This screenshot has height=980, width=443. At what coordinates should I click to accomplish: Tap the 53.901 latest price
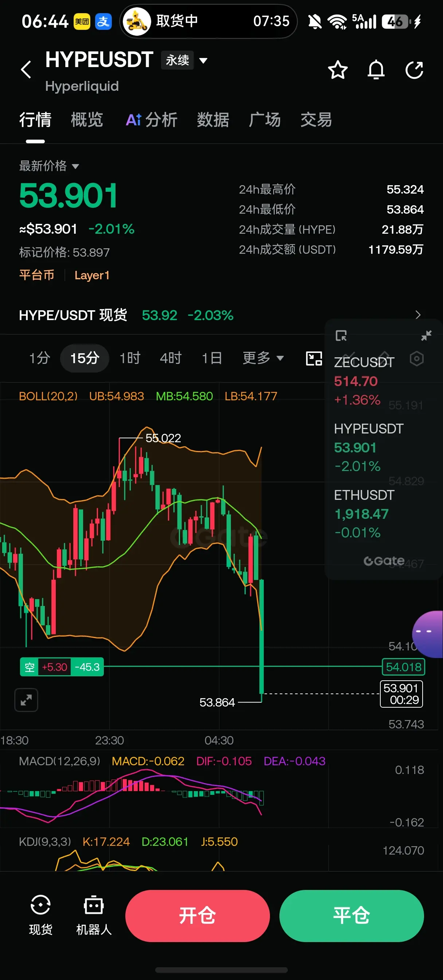point(68,195)
